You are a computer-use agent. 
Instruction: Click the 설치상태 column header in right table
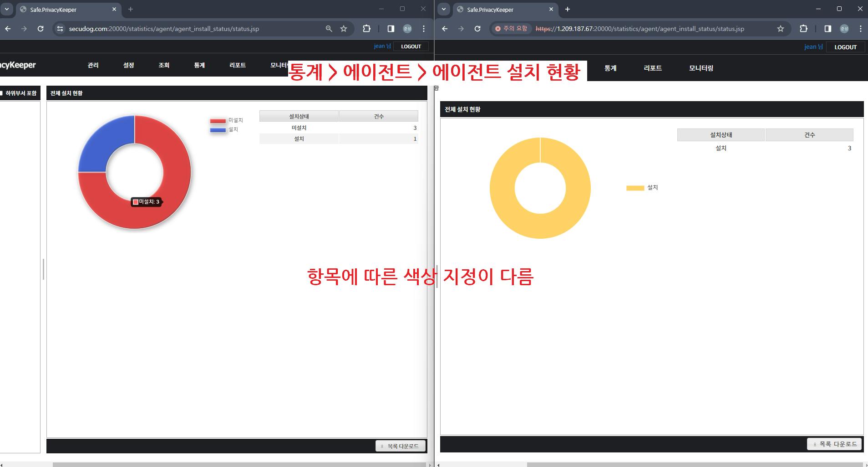click(x=721, y=135)
